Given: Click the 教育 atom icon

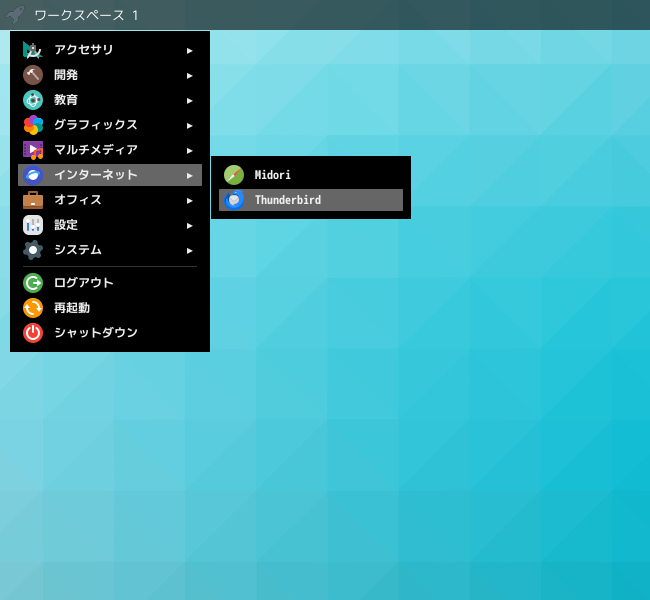Looking at the screenshot, I should (33, 100).
